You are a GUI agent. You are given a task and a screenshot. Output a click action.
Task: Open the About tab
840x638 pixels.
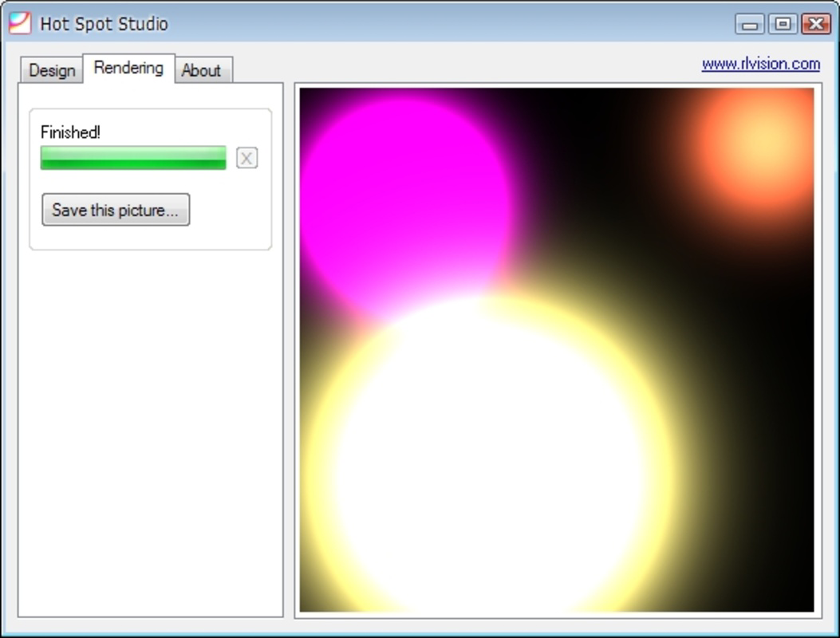(x=202, y=70)
